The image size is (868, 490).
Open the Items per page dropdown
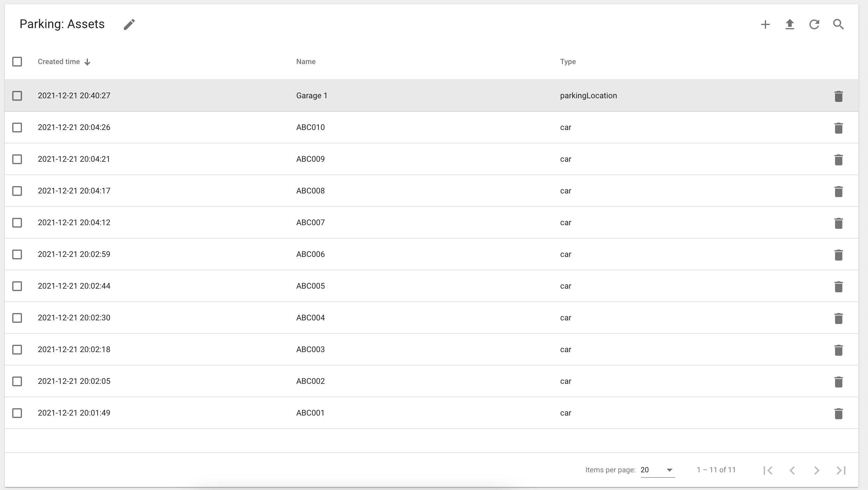tap(657, 470)
